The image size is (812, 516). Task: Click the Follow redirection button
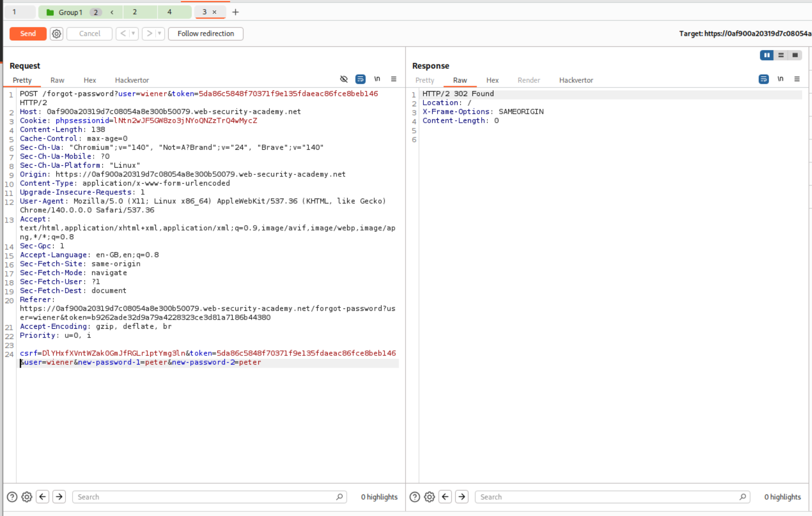coord(206,34)
